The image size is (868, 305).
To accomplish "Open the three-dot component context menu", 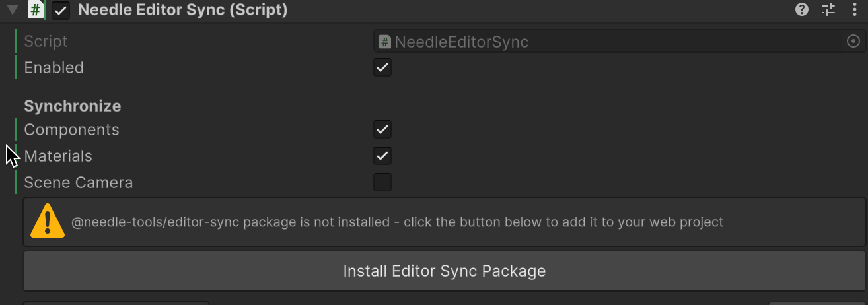I will pyautogui.click(x=854, y=9).
